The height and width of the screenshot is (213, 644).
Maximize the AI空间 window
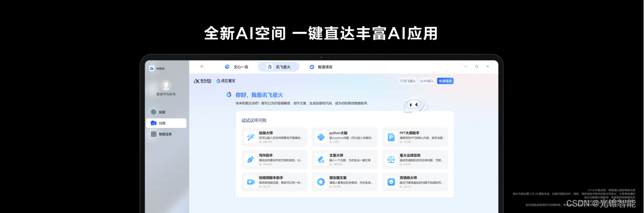coord(477,66)
